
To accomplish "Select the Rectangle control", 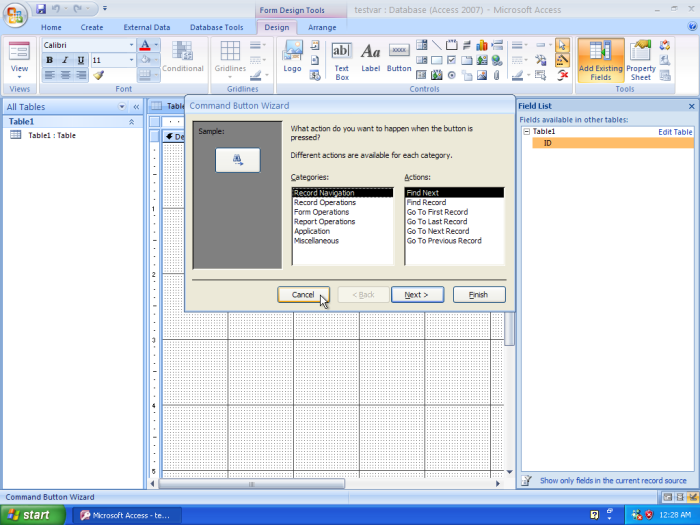I will (437, 60).
